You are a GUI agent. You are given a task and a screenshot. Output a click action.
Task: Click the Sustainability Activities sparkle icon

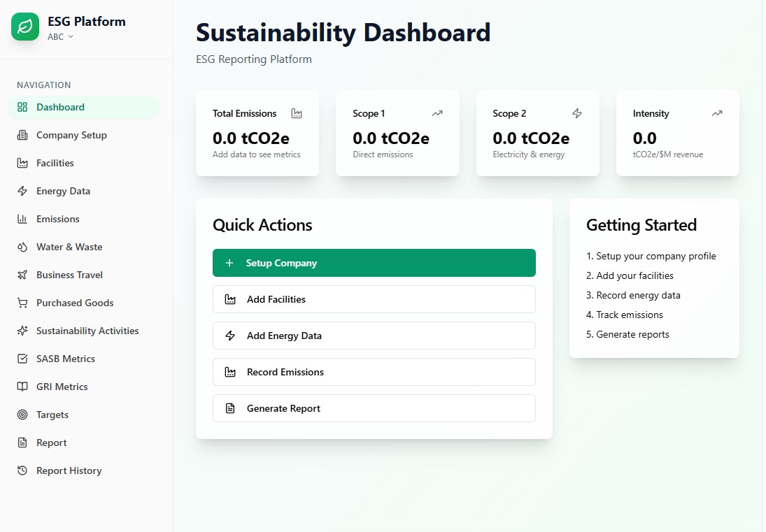point(22,331)
